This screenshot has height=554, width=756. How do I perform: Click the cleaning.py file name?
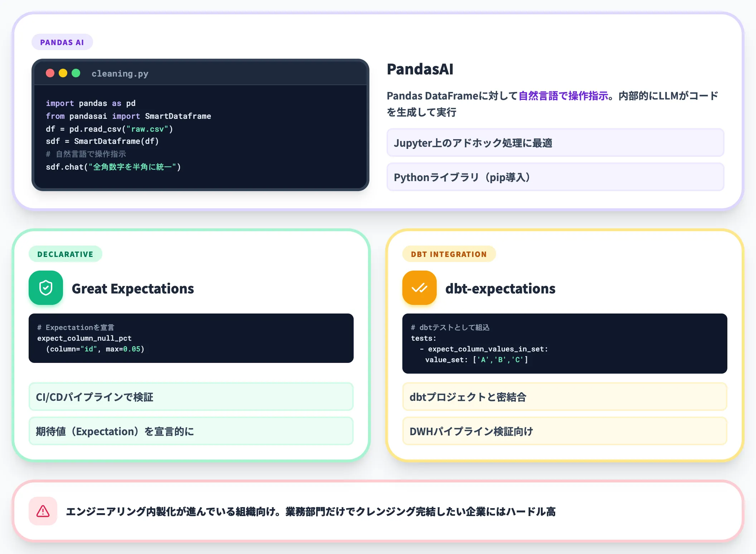[x=120, y=74]
